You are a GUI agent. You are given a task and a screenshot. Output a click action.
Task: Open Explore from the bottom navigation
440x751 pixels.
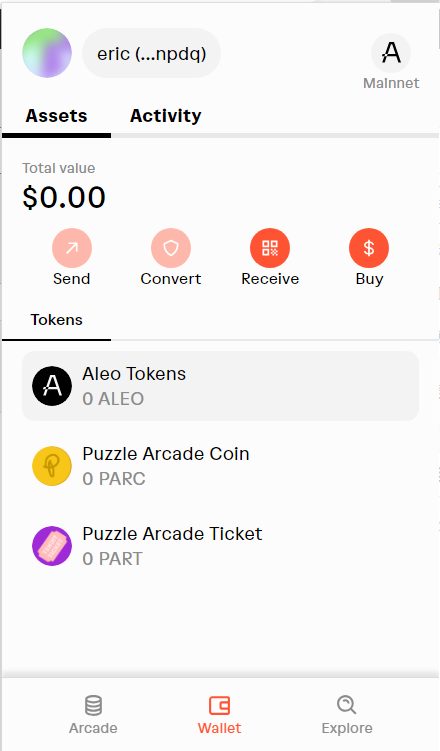[x=347, y=715]
